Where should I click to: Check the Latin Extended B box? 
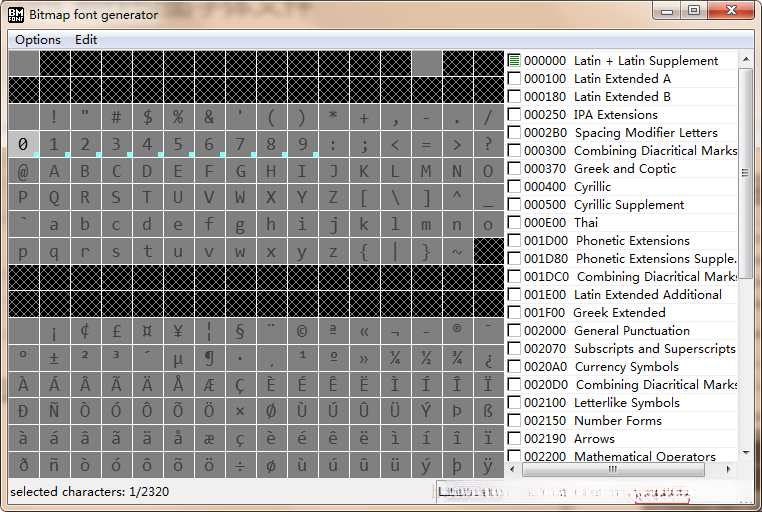(x=514, y=97)
